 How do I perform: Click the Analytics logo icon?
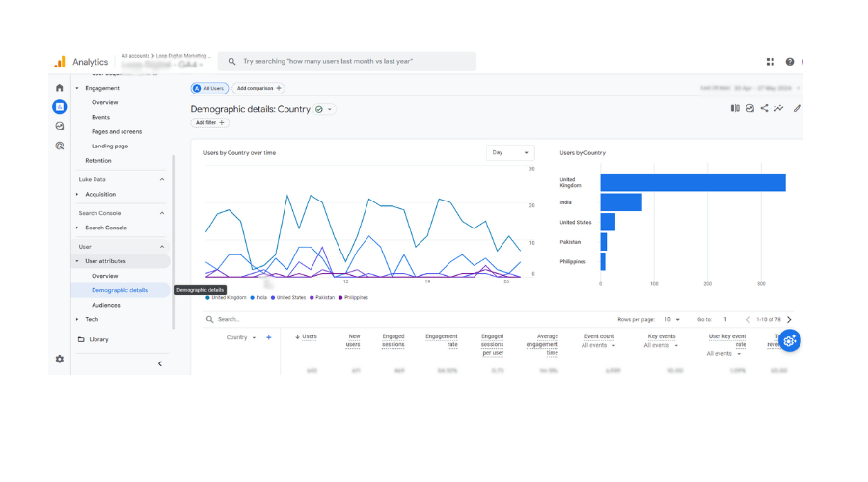pyautogui.click(x=59, y=62)
